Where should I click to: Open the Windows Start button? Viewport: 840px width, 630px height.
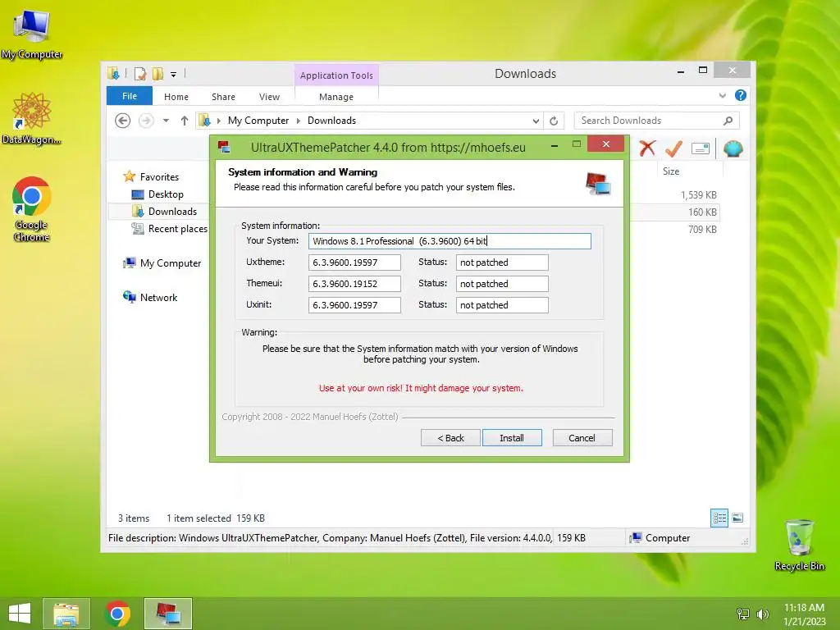point(20,614)
